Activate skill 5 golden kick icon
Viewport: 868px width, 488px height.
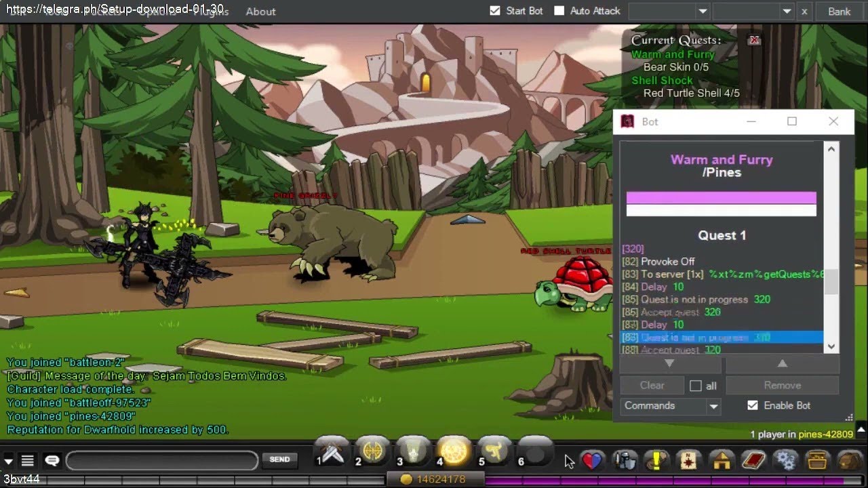click(495, 451)
